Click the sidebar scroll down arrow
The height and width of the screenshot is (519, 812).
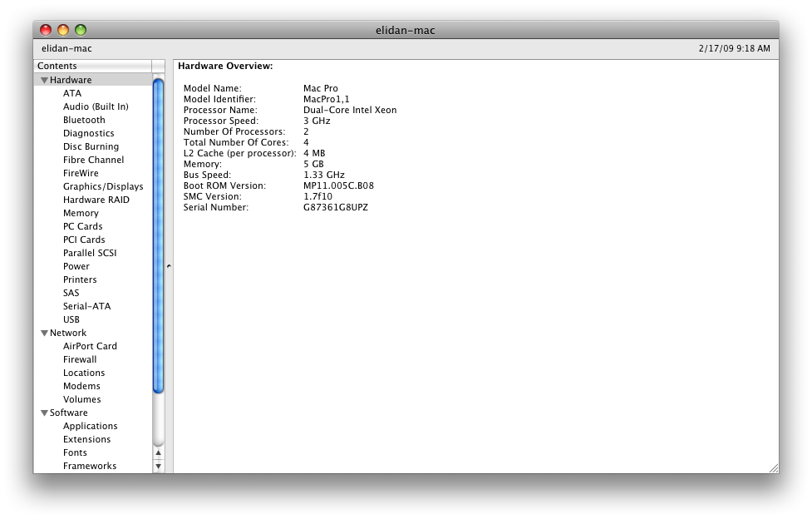159,466
